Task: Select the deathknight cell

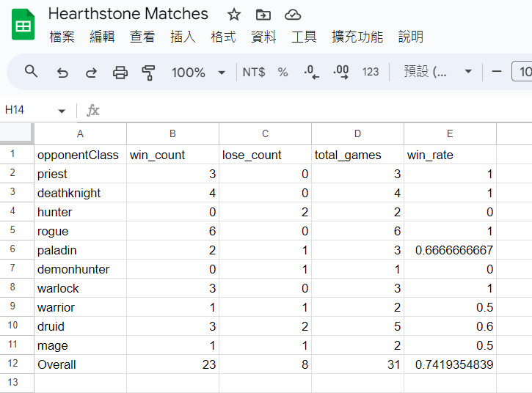Action: click(81, 193)
